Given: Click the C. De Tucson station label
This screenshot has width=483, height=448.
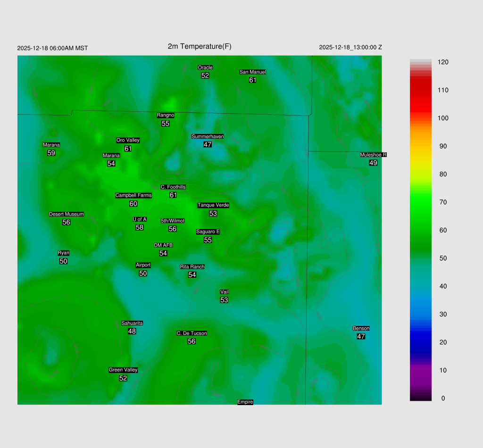Looking at the screenshot, I should click(192, 333).
